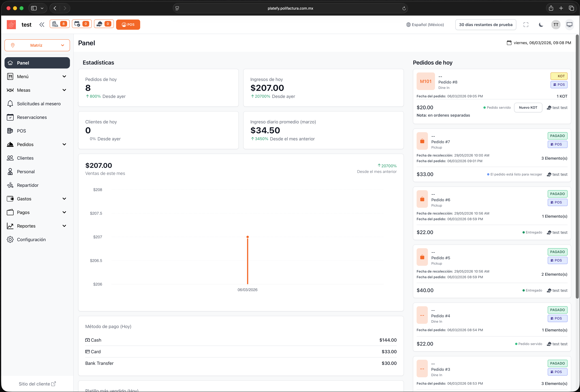Go to Configuración in sidebar

coord(31,239)
